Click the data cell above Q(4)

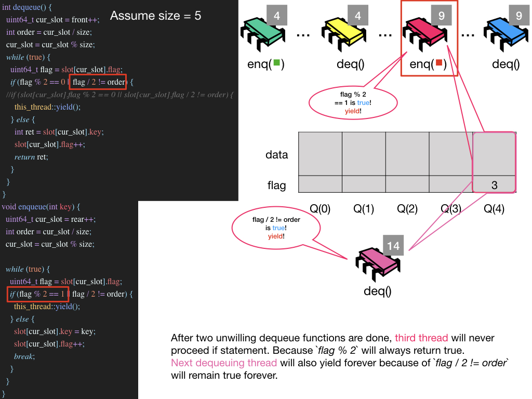pos(495,154)
